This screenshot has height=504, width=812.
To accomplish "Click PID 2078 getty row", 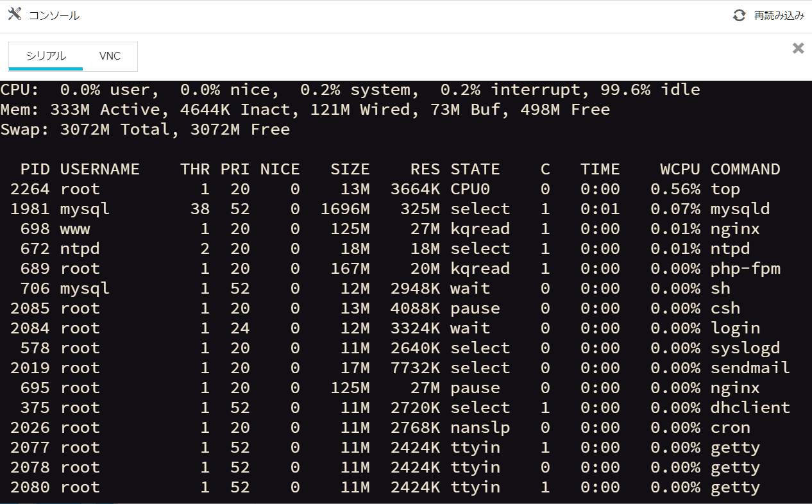I will point(30,467).
